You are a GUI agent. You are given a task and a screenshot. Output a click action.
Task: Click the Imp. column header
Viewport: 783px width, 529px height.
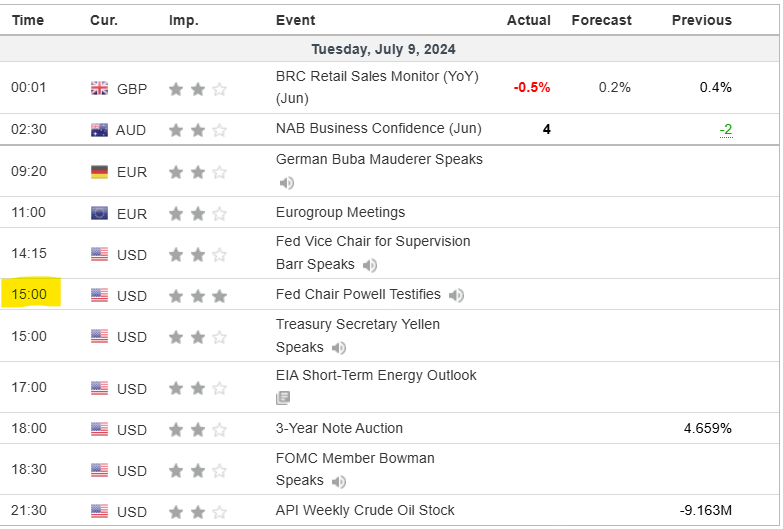tap(183, 20)
